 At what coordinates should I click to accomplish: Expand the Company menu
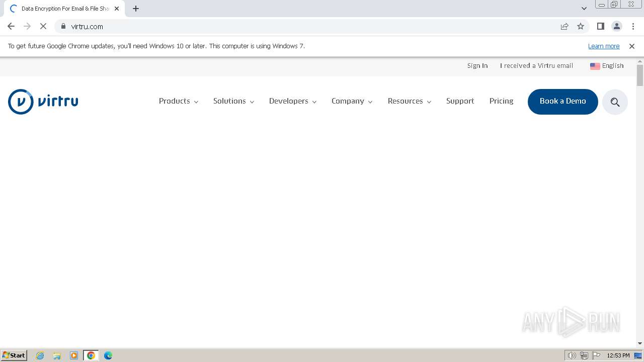click(352, 101)
